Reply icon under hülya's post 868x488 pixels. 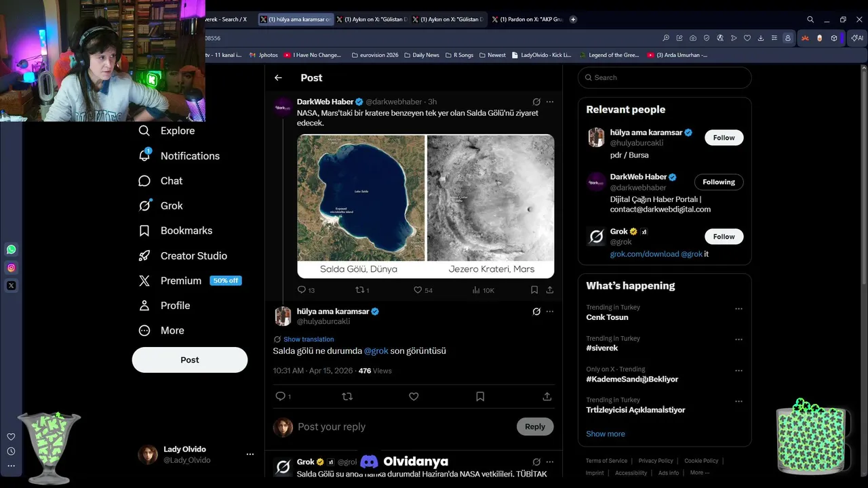(283, 396)
